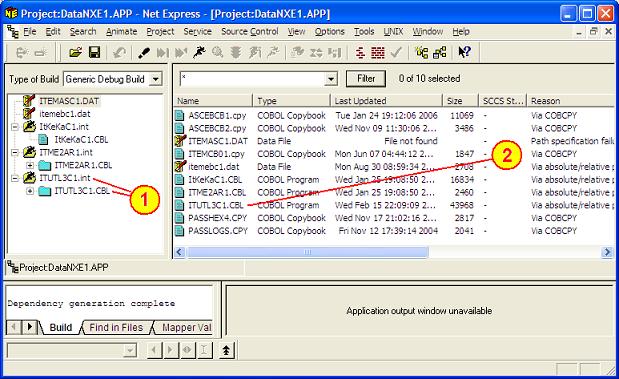The image size is (619, 379).
Task: Click the up-arrows icon on bottom toolbar
Action: (x=226, y=350)
